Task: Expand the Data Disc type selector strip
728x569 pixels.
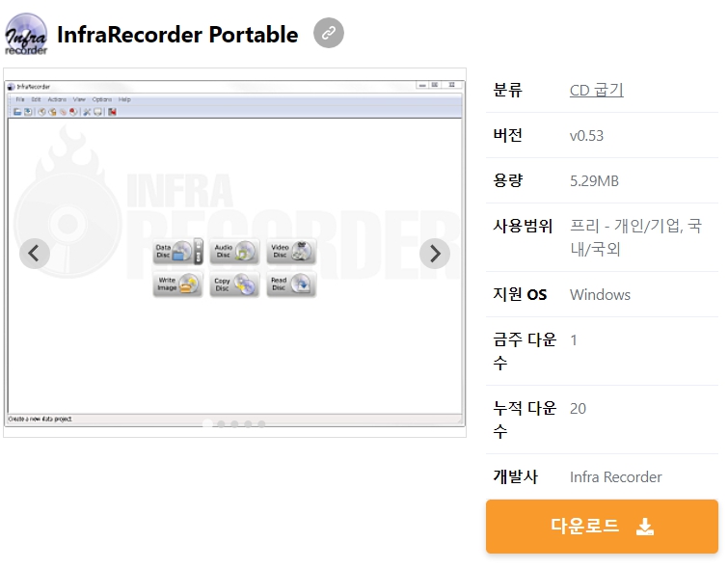Action: [199, 252]
